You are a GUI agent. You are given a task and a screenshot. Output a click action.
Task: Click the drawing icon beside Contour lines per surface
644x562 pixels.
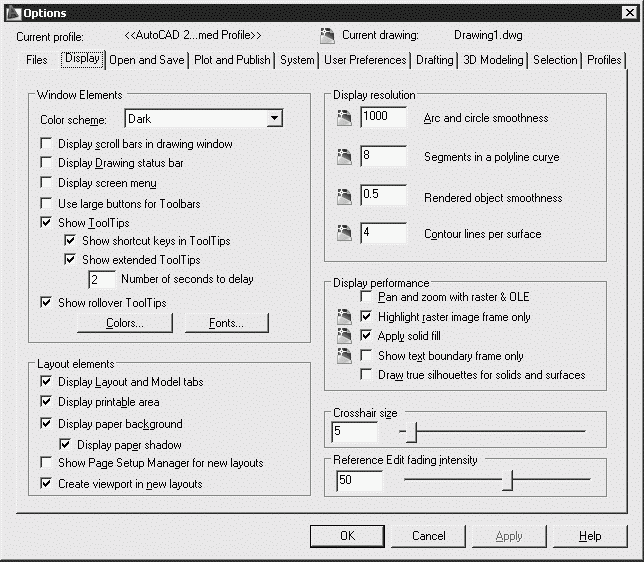pos(345,234)
